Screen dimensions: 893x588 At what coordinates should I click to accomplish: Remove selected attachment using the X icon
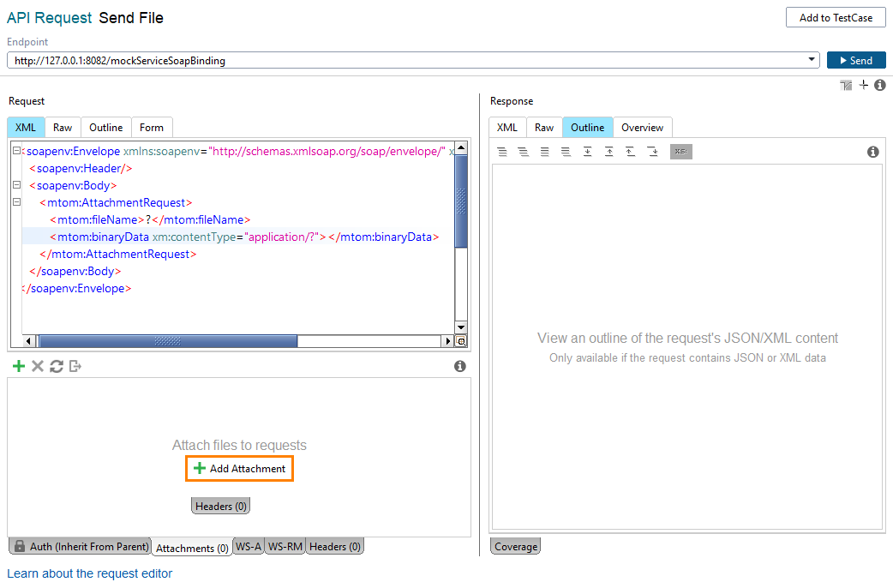click(x=38, y=366)
